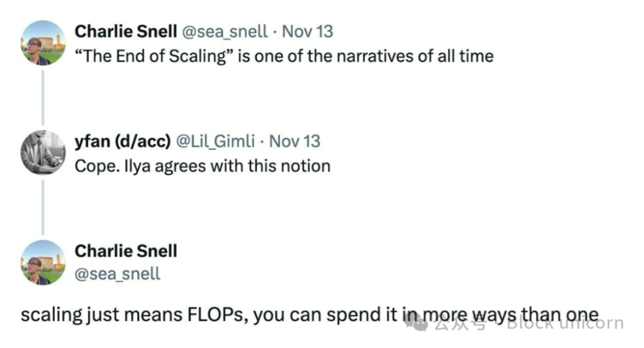This screenshot has width=644, height=348.
Task: Open the bold Charlie Snell name on the bottom tweet
Action: point(126,251)
